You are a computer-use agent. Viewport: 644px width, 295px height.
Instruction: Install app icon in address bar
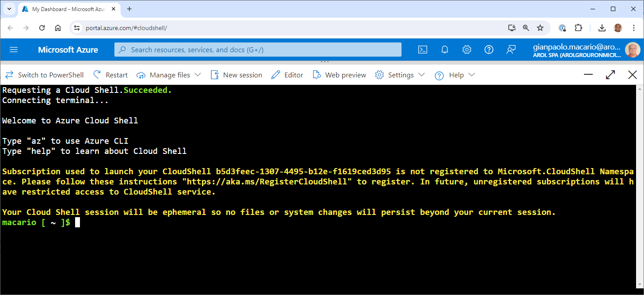[x=512, y=28]
